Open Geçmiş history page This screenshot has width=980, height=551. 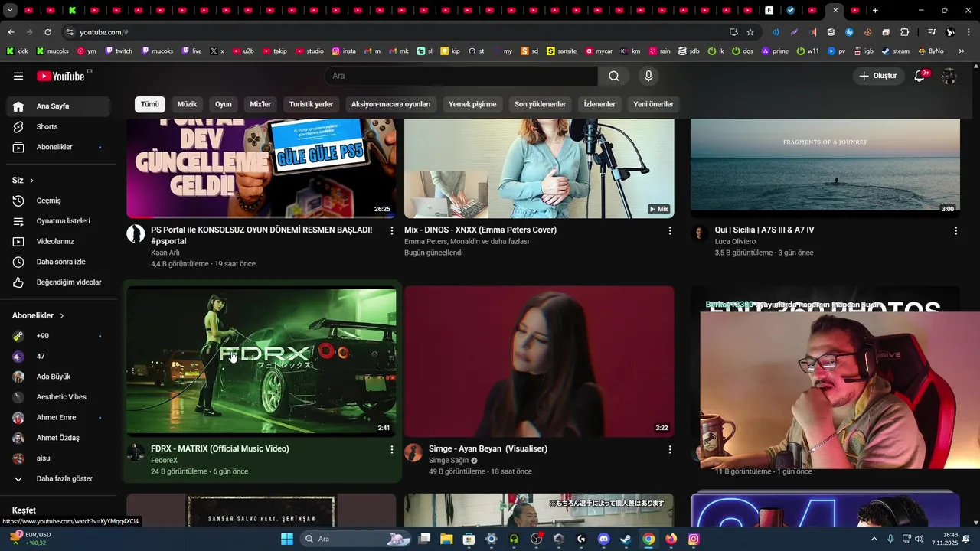pyautogui.click(x=58, y=201)
